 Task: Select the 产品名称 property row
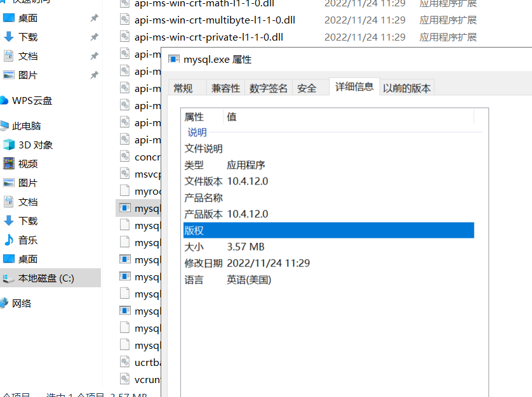pyautogui.click(x=328, y=198)
